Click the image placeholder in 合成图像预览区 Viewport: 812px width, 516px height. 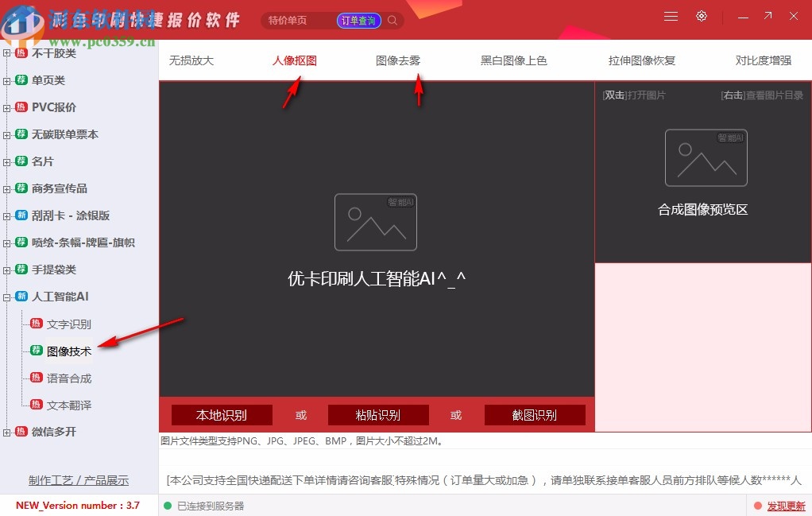pyautogui.click(x=705, y=157)
